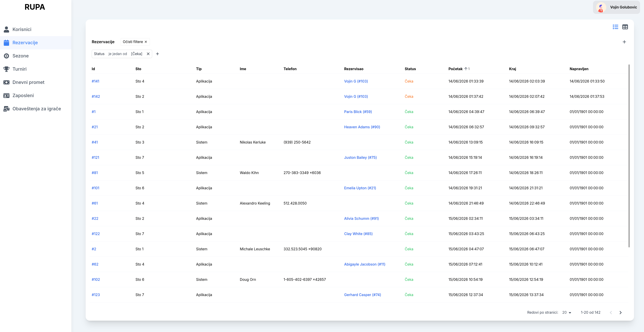Open Turniri menu item
Image resolution: width=644 pixels, height=332 pixels.
(x=36, y=69)
